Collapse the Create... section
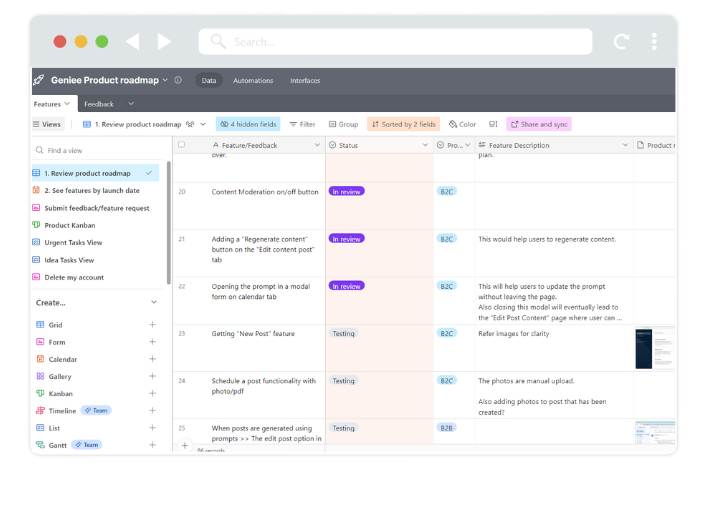The image size is (705, 529). tap(154, 302)
